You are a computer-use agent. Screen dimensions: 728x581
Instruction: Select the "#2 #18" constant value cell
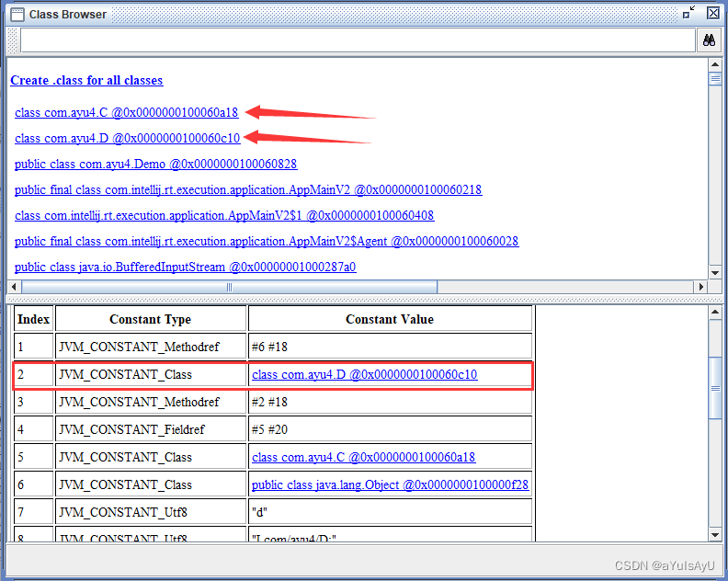[390, 402]
